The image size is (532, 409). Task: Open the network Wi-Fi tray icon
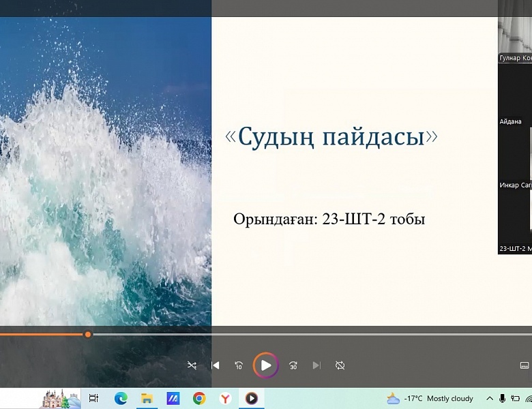(529, 399)
